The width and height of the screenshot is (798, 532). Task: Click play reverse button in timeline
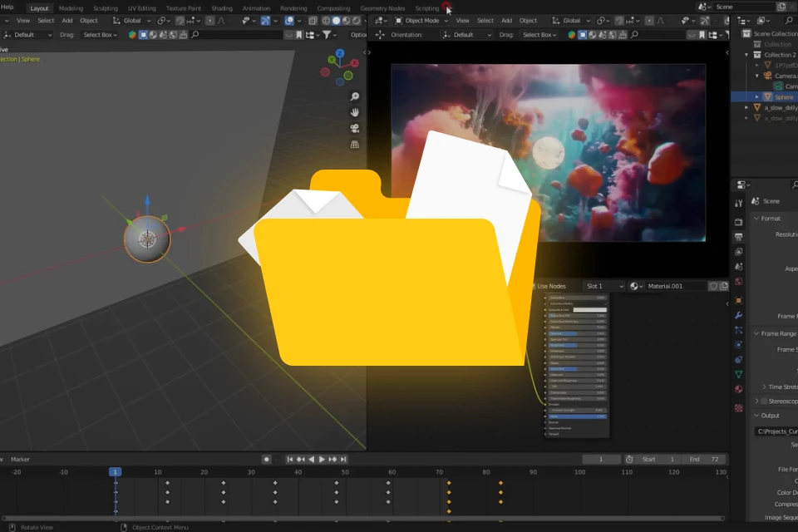tap(312, 459)
